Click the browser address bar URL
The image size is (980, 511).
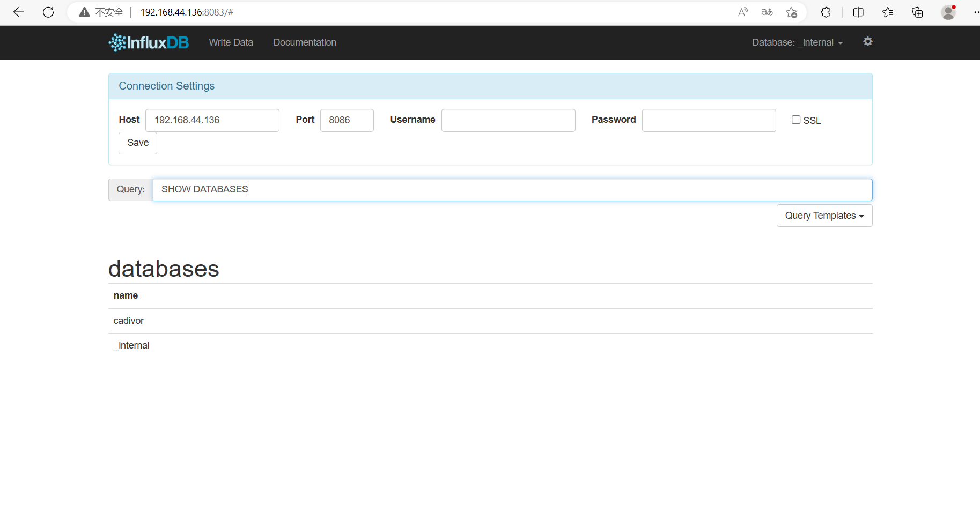tap(187, 12)
